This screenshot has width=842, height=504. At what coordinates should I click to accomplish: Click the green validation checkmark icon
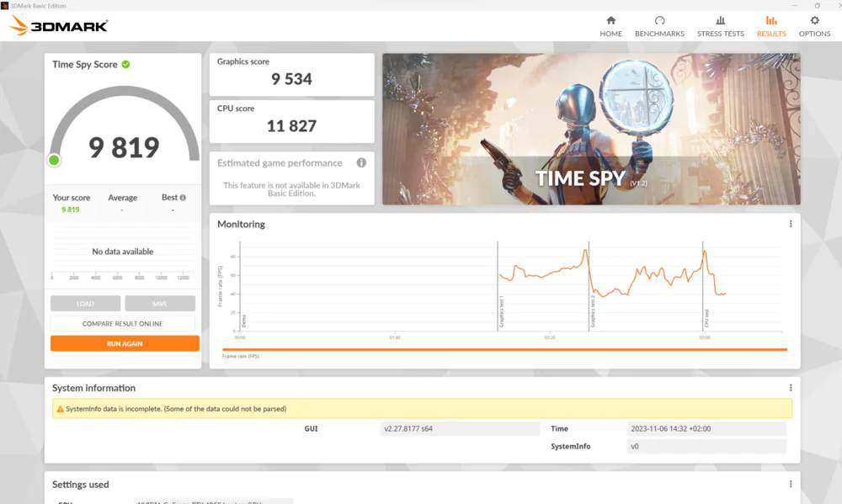pyautogui.click(x=125, y=65)
